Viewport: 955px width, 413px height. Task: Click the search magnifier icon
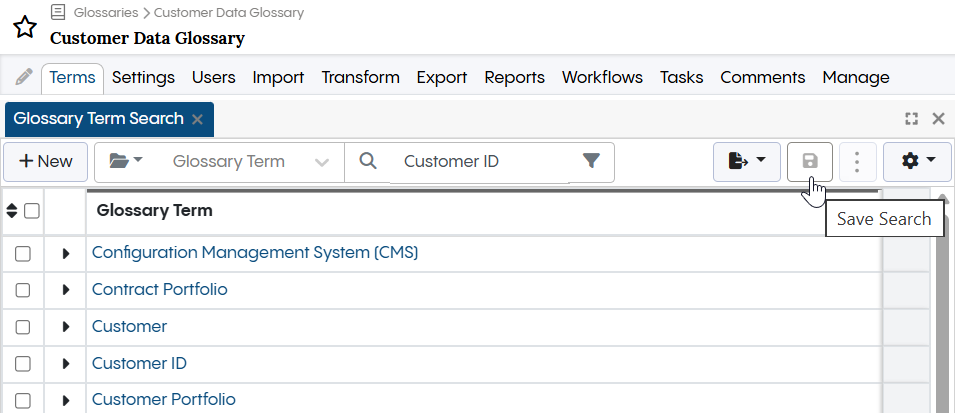pyautogui.click(x=368, y=161)
